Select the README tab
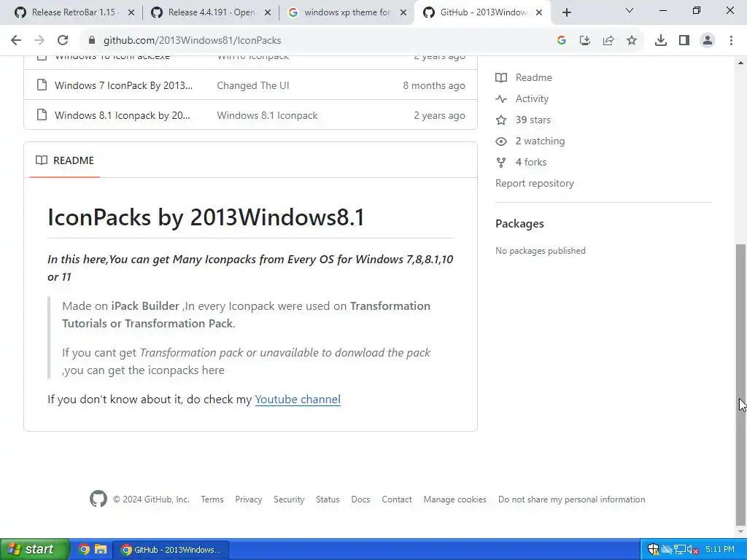 point(65,160)
